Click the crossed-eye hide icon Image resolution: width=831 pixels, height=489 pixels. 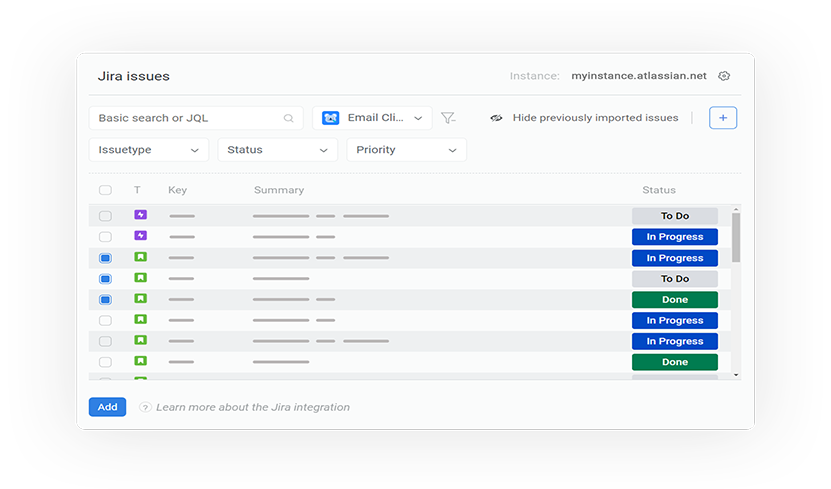[496, 118]
